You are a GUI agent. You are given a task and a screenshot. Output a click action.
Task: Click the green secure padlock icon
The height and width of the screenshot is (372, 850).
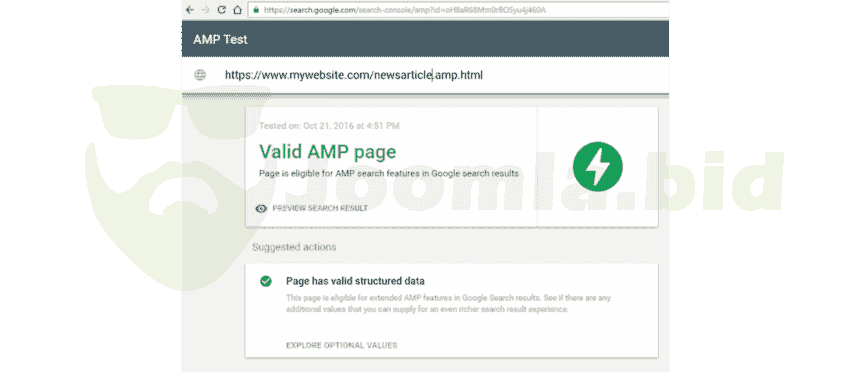256,10
